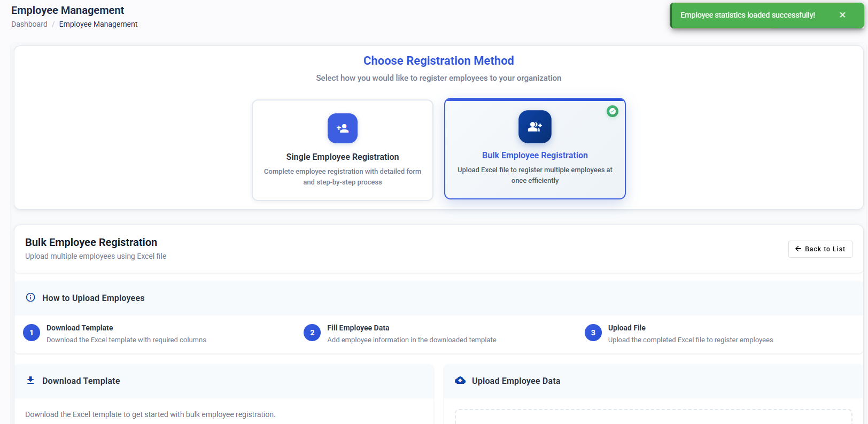868x424 pixels.
Task: Click the 'How to Upload Employees' heading
Action: coord(94,298)
